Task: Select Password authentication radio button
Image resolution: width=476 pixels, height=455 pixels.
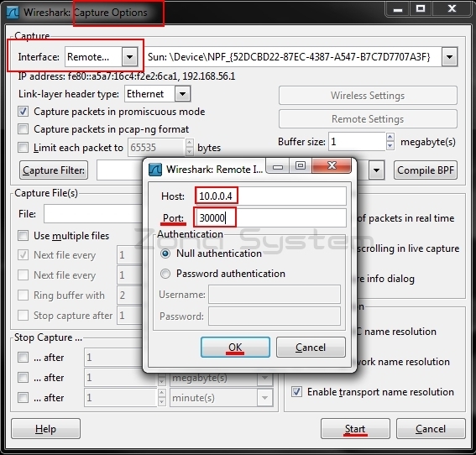Action: coord(165,274)
